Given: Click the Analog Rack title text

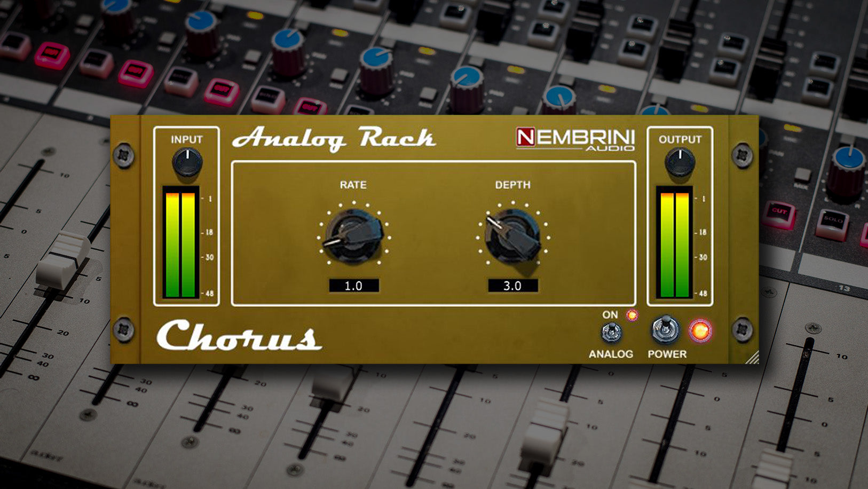Looking at the screenshot, I should [x=334, y=138].
